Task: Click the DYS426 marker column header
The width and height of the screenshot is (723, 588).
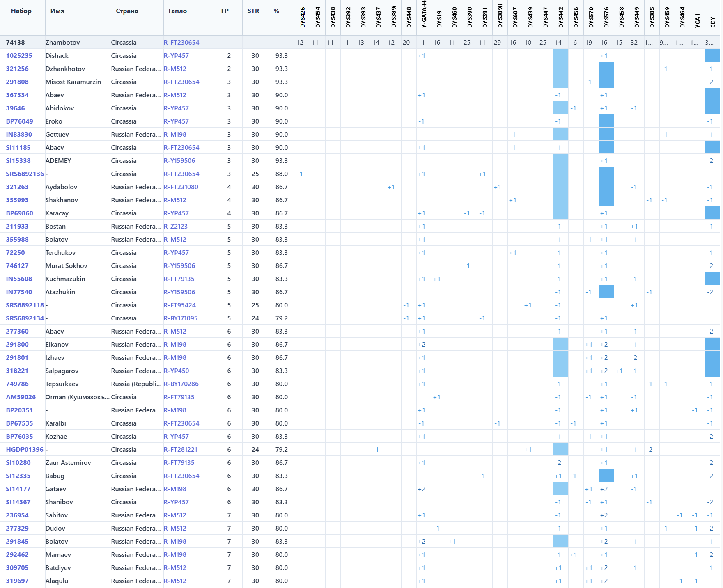Action: tap(303, 17)
